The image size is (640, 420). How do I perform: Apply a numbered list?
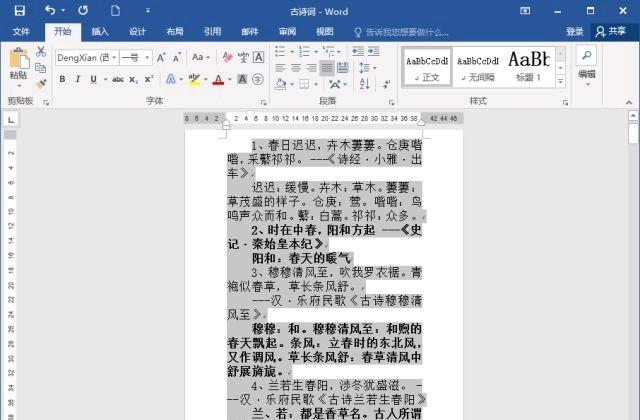tap(304, 51)
